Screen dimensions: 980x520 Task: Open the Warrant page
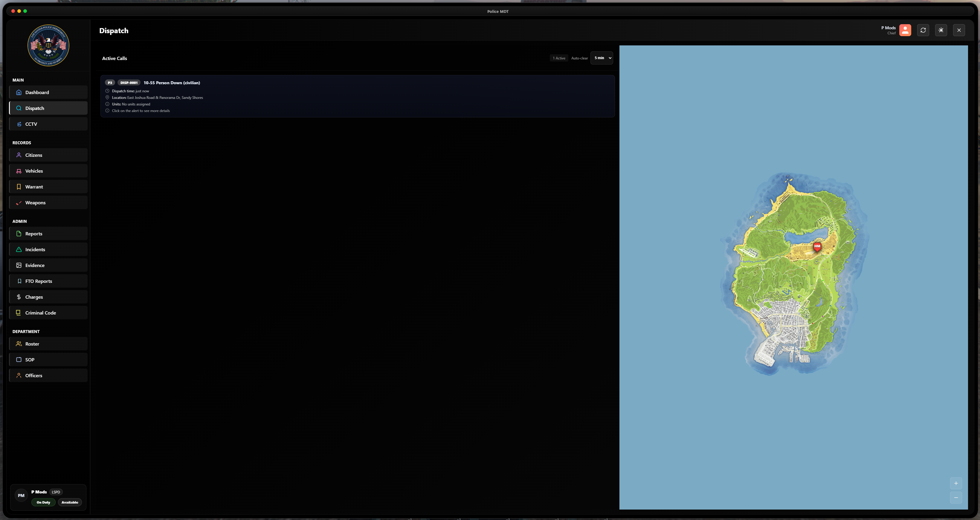(48, 187)
